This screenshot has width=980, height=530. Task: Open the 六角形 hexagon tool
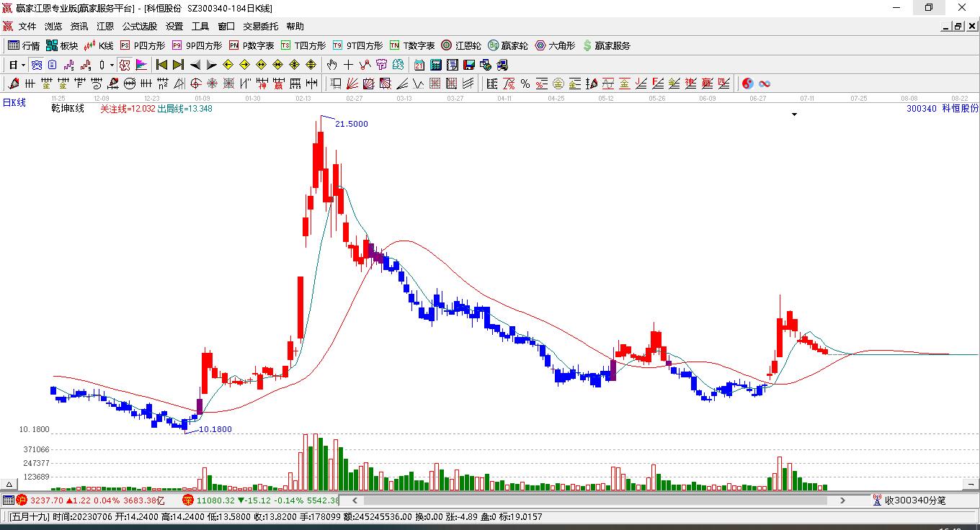555,45
